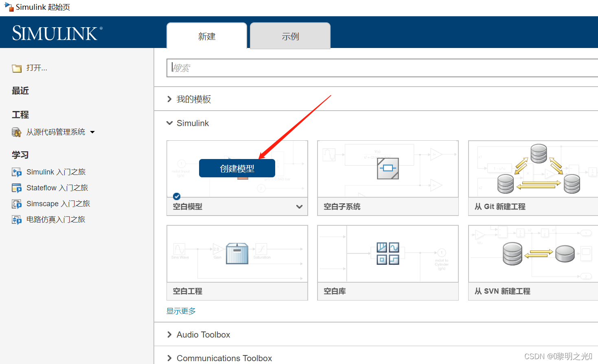Click the Simulink 入门之旅 icon

point(17,172)
